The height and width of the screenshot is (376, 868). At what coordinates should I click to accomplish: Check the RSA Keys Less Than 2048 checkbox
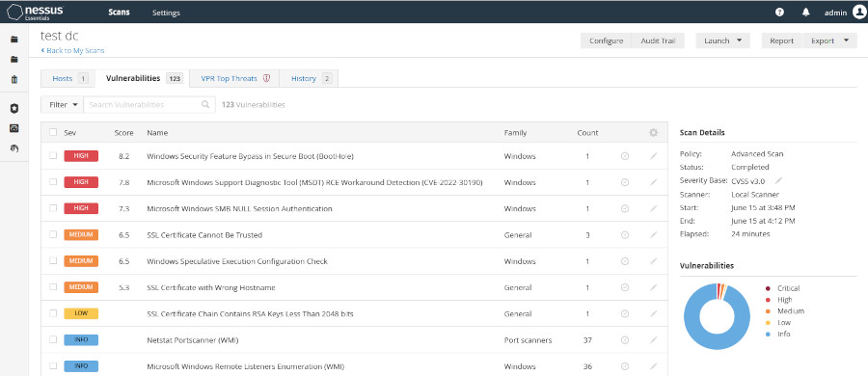[x=53, y=313]
